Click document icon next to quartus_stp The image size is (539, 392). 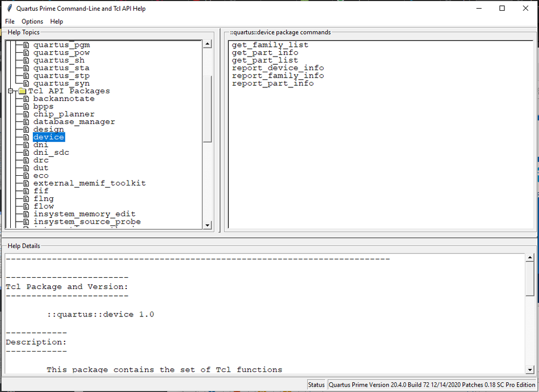[x=26, y=75]
